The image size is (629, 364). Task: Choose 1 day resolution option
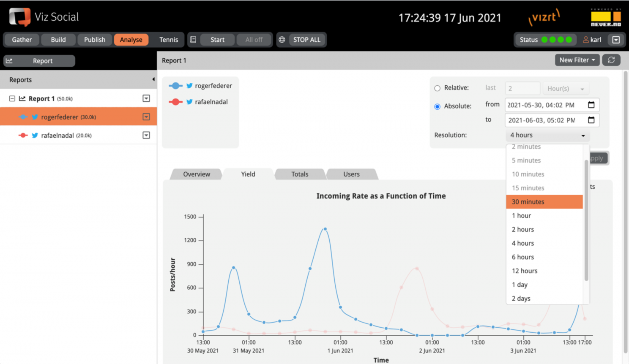pyautogui.click(x=544, y=285)
